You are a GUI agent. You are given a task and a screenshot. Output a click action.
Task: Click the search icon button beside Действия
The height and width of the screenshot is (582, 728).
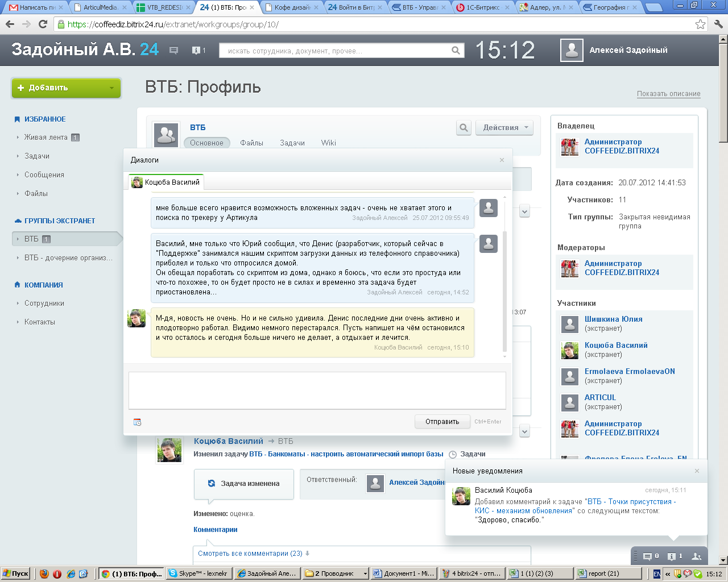tap(464, 128)
